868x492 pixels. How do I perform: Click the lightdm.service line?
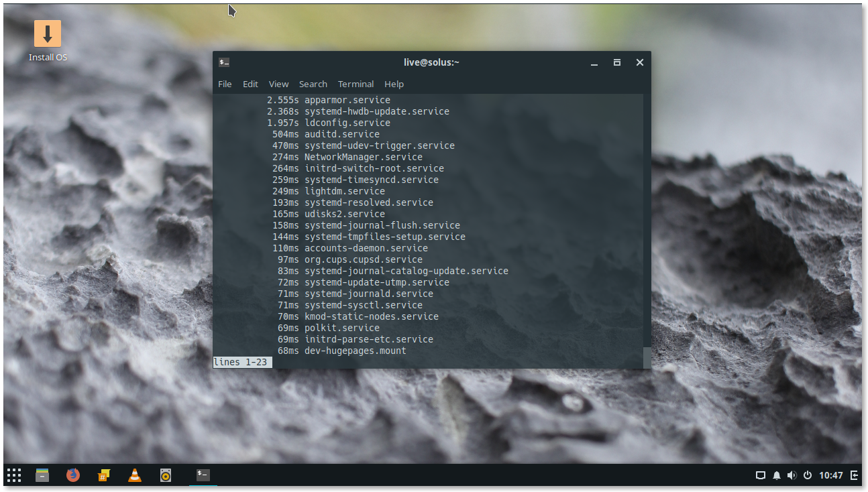pos(329,191)
